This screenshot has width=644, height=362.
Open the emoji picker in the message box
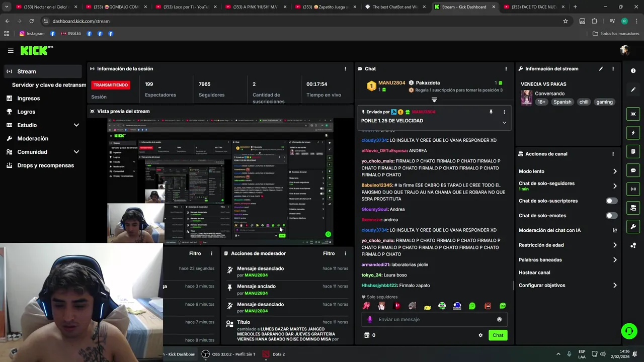(499, 319)
